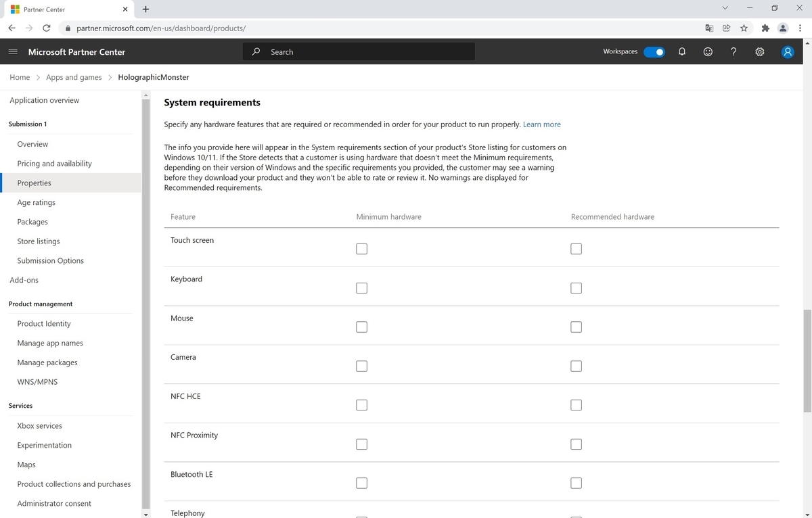Click the translate page icon
812x518 pixels.
click(x=708, y=28)
